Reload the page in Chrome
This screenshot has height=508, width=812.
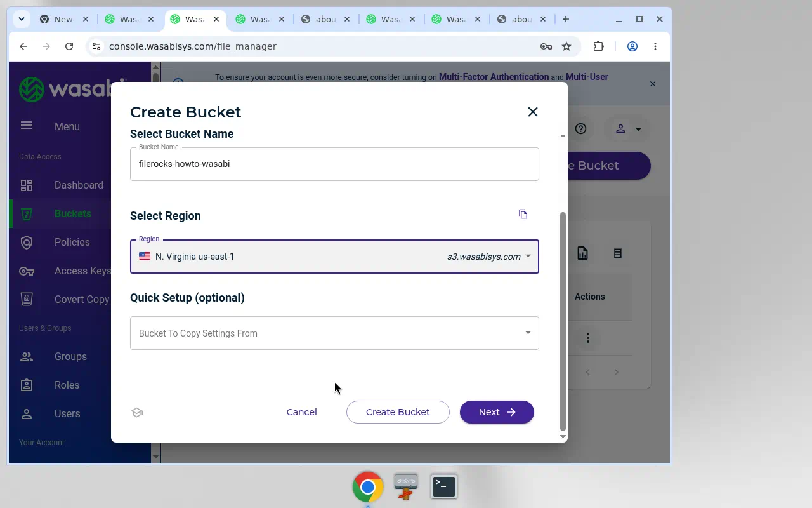coord(69,46)
